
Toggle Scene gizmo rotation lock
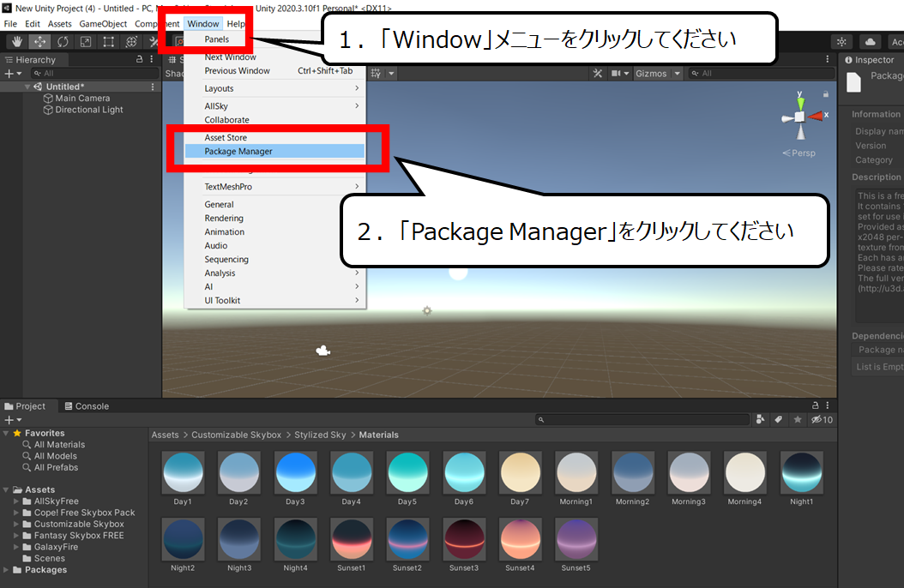(x=826, y=94)
